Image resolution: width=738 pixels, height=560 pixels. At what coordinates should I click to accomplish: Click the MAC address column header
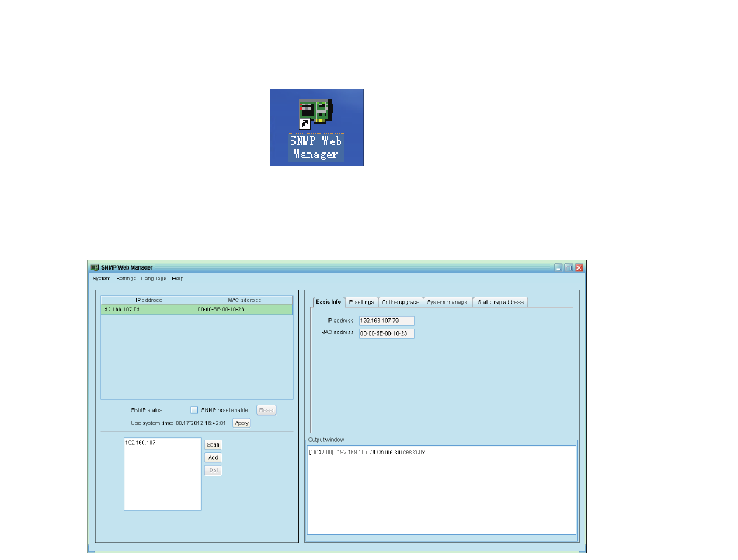click(244, 301)
